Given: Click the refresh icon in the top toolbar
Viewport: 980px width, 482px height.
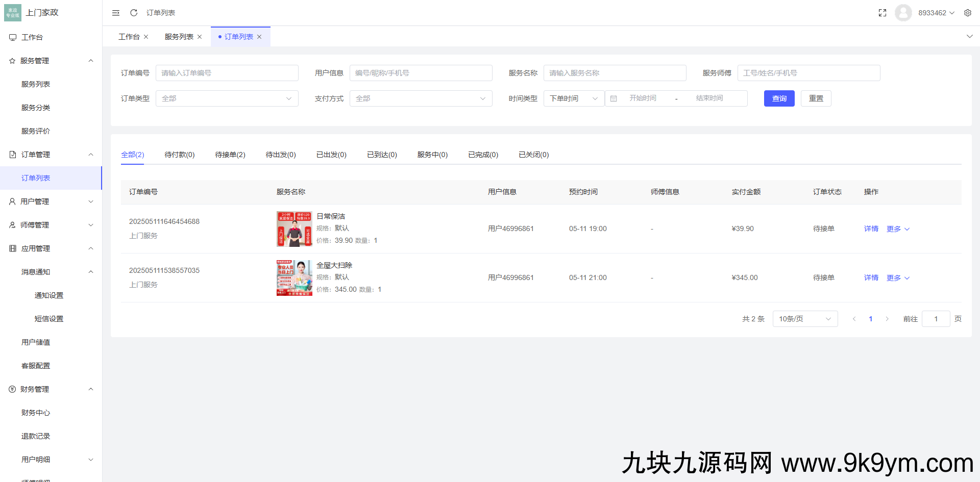Looking at the screenshot, I should pos(134,13).
